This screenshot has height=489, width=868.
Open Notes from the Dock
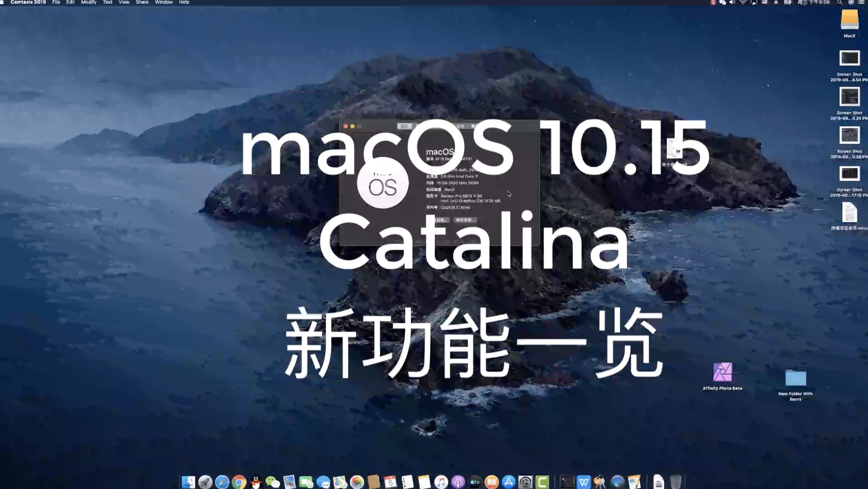424,482
